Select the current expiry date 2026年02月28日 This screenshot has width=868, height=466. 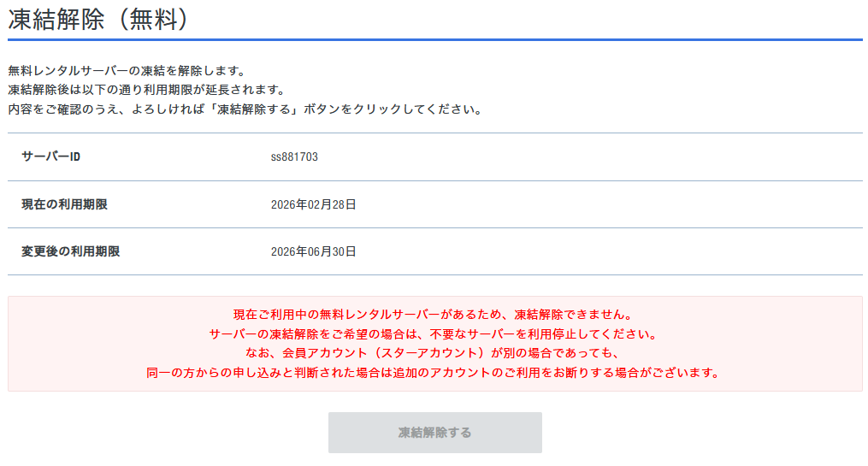tap(313, 204)
